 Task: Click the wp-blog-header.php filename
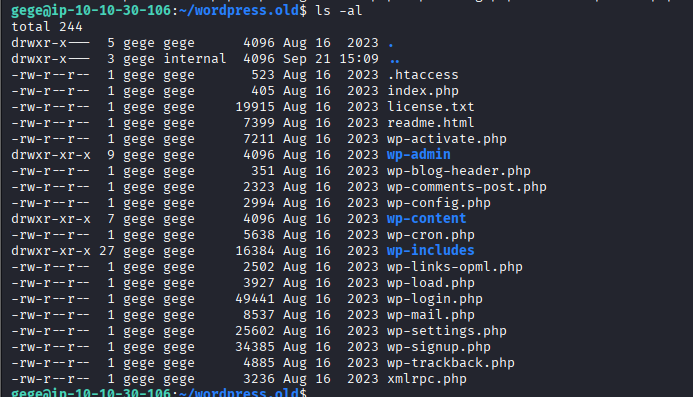(x=459, y=171)
